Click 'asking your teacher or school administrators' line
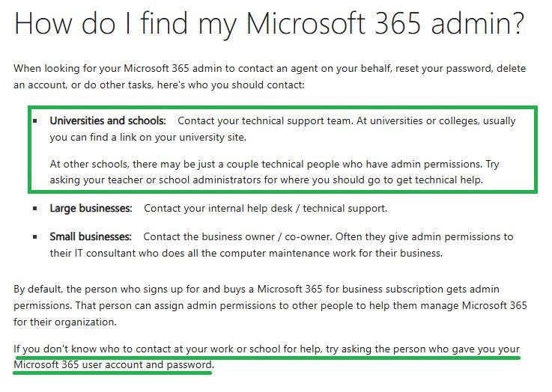 [266, 180]
